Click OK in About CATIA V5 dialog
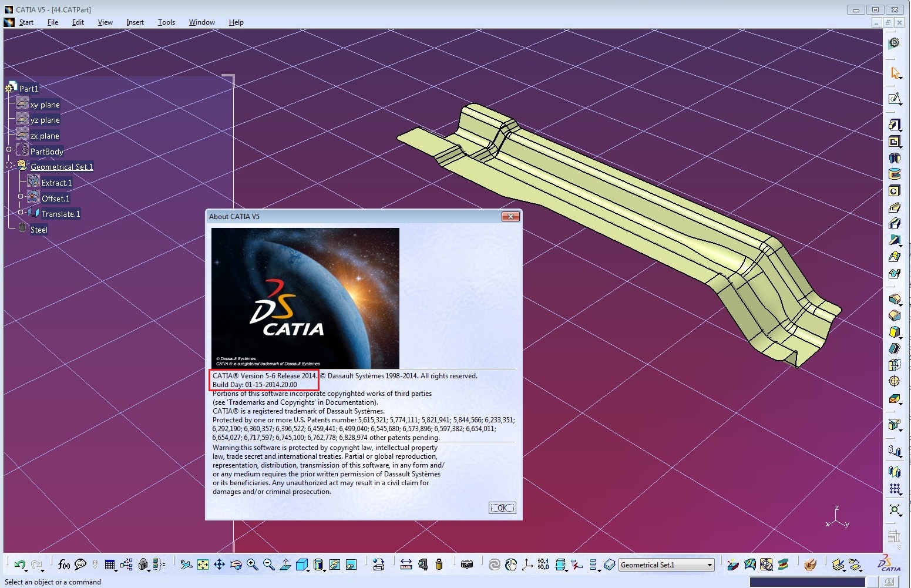Viewport: 911px width, 588px height. coord(502,508)
